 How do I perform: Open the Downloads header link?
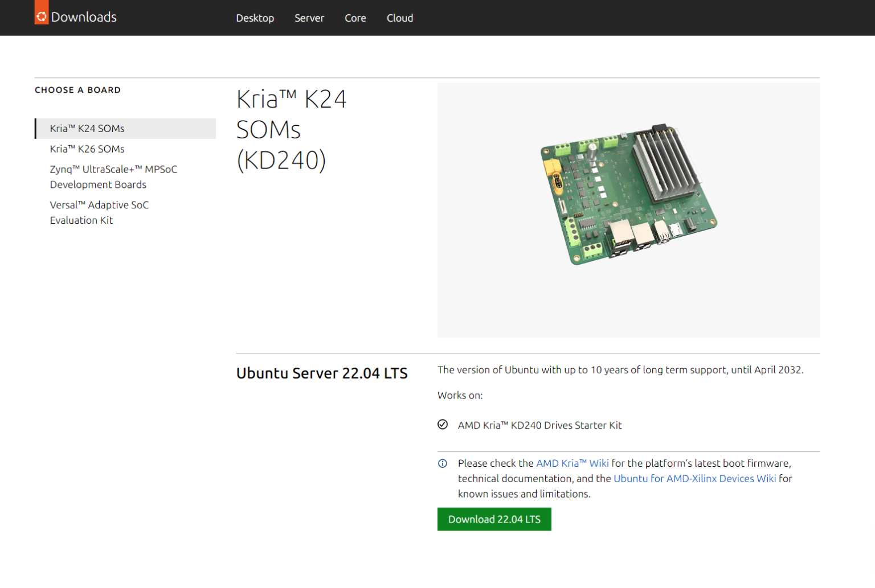(84, 17)
